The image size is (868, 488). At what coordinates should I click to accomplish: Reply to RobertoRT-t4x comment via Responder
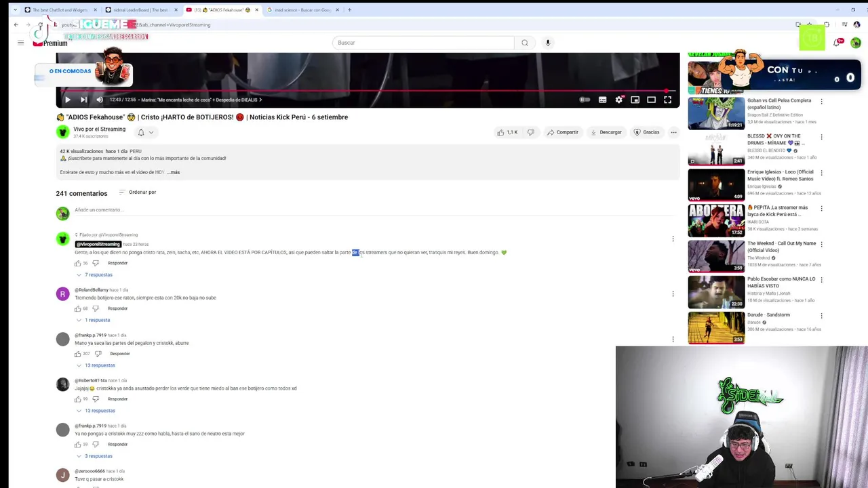(x=117, y=399)
